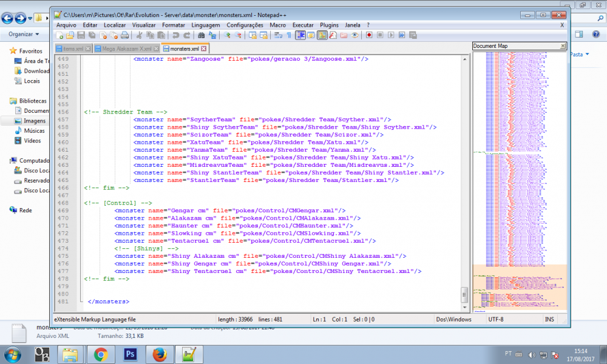Toggle synchronized vertical scrolling
The height and width of the screenshot is (364, 607).
[x=253, y=35]
